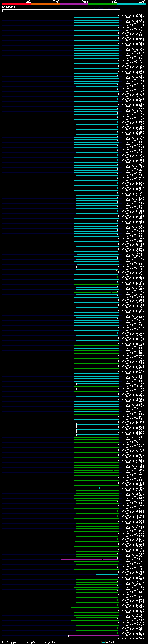Click the purple alignment bar for A8TDW5

point(94,635)
